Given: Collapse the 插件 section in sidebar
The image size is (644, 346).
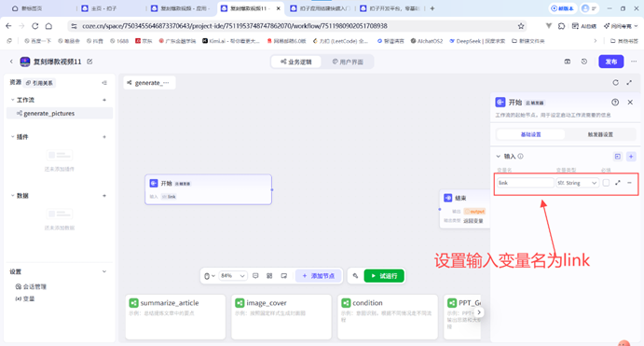Looking at the screenshot, I should pyautogui.click(x=12, y=137).
